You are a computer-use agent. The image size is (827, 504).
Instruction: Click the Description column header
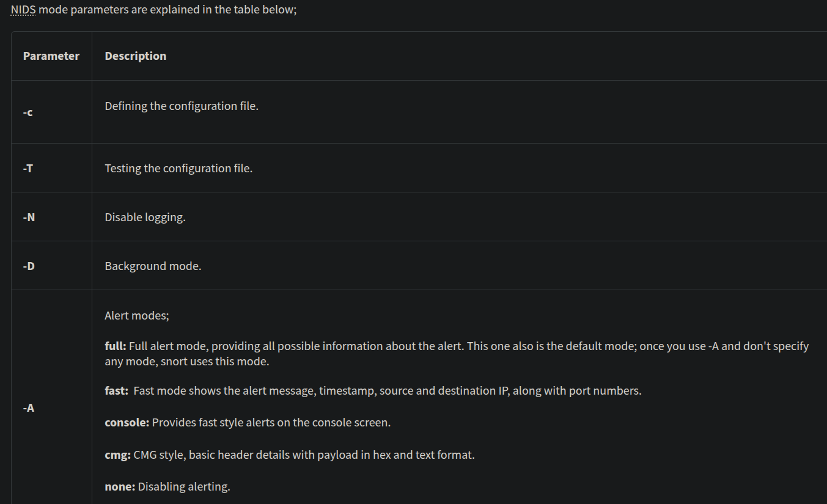click(135, 56)
